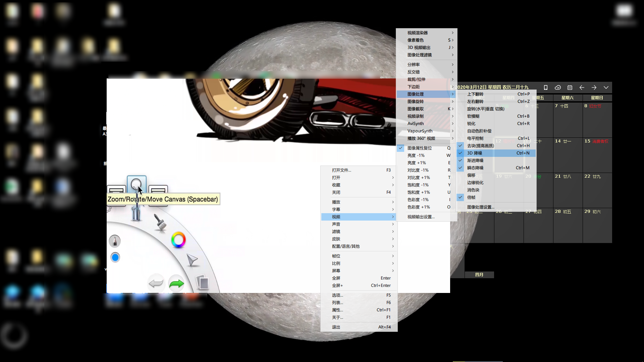
Task: Click the 四月 month label in calendar
Action: (479, 275)
